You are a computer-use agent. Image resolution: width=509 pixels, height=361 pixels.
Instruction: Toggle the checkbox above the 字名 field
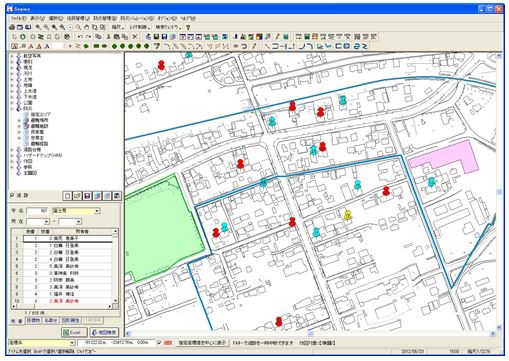(x=12, y=195)
